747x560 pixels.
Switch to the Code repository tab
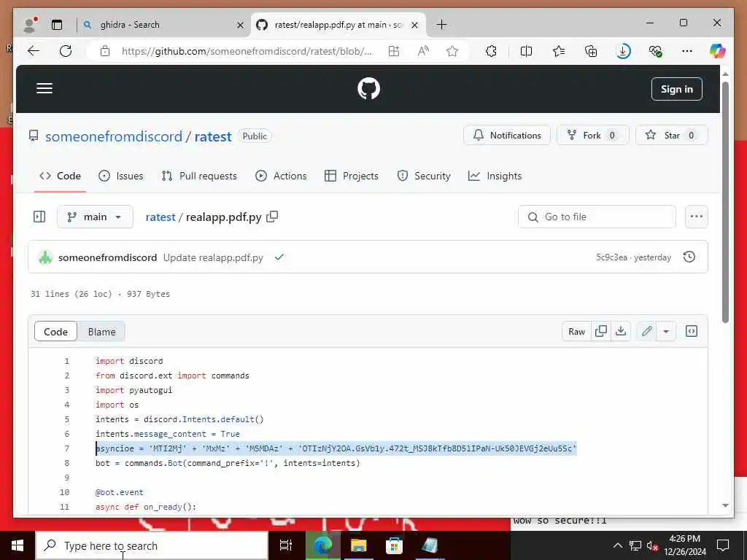(60, 176)
